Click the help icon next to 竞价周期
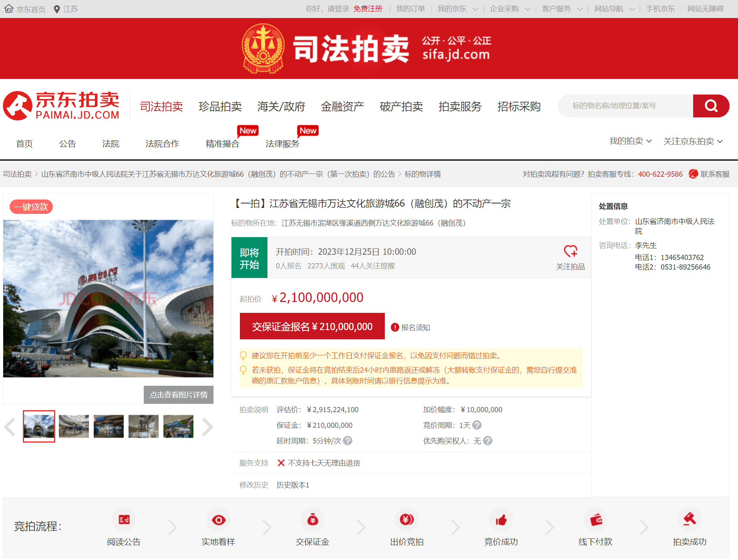738x560 pixels. tap(477, 425)
